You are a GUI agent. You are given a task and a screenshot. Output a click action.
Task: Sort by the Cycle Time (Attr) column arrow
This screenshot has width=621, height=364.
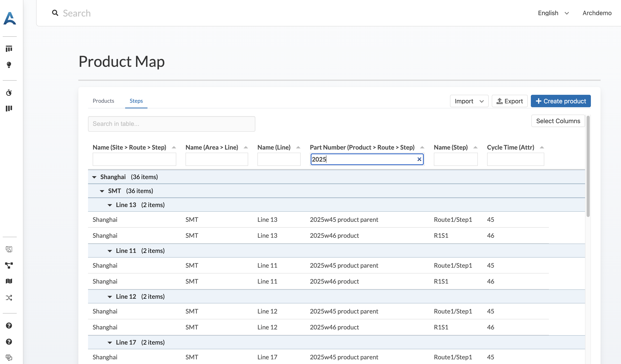coord(542,147)
